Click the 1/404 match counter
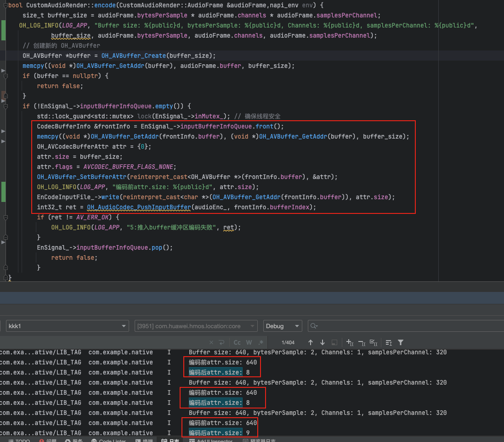The width and height of the screenshot is (504, 442). pos(288,342)
